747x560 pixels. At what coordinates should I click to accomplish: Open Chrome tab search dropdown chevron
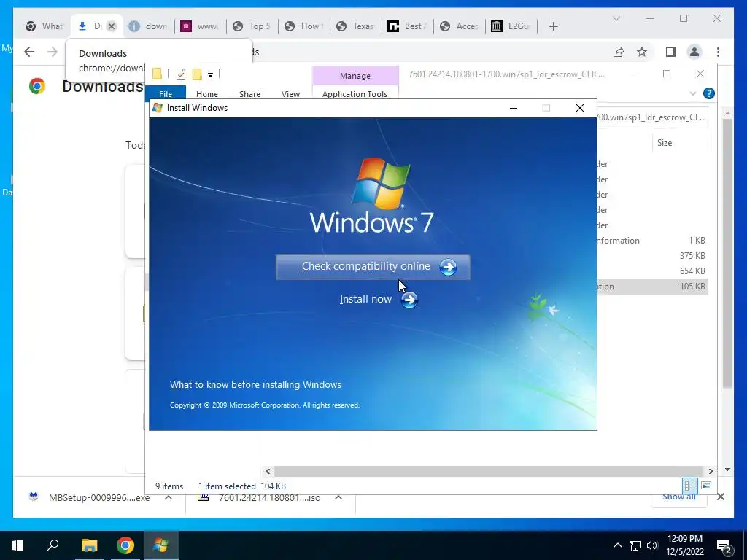click(616, 18)
